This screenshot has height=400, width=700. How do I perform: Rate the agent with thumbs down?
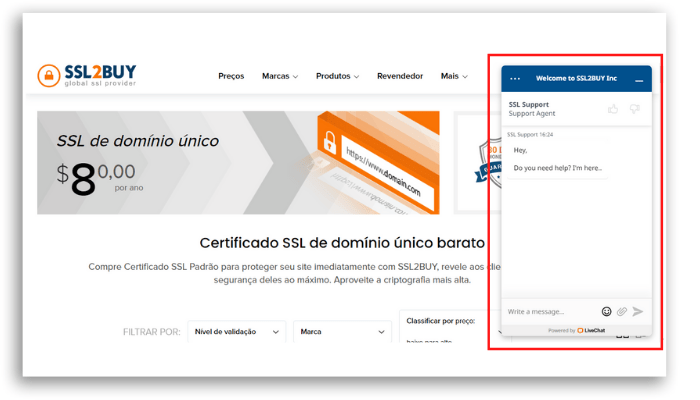(x=634, y=108)
